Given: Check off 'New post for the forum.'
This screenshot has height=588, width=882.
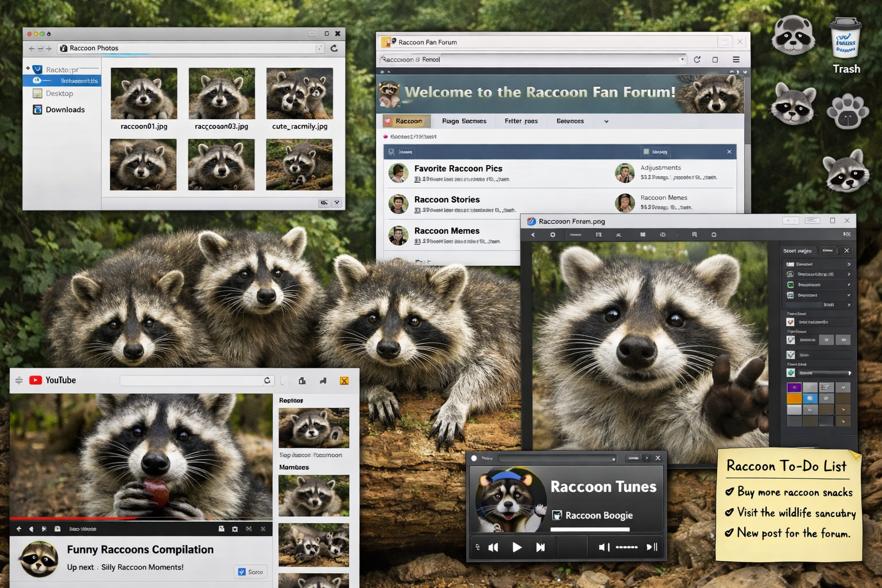Looking at the screenshot, I should (x=730, y=532).
